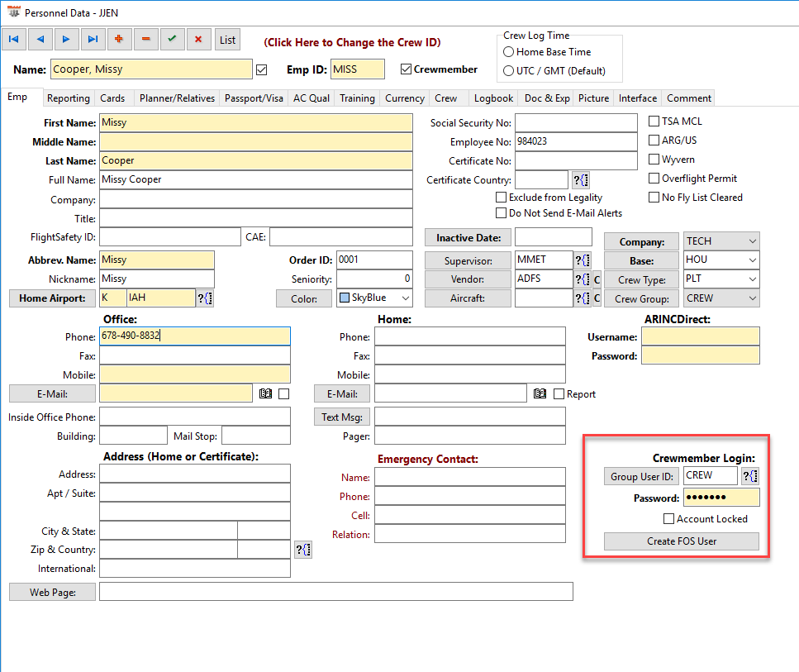Select Home Base Time radio option
This screenshot has height=672, width=799.
509,52
